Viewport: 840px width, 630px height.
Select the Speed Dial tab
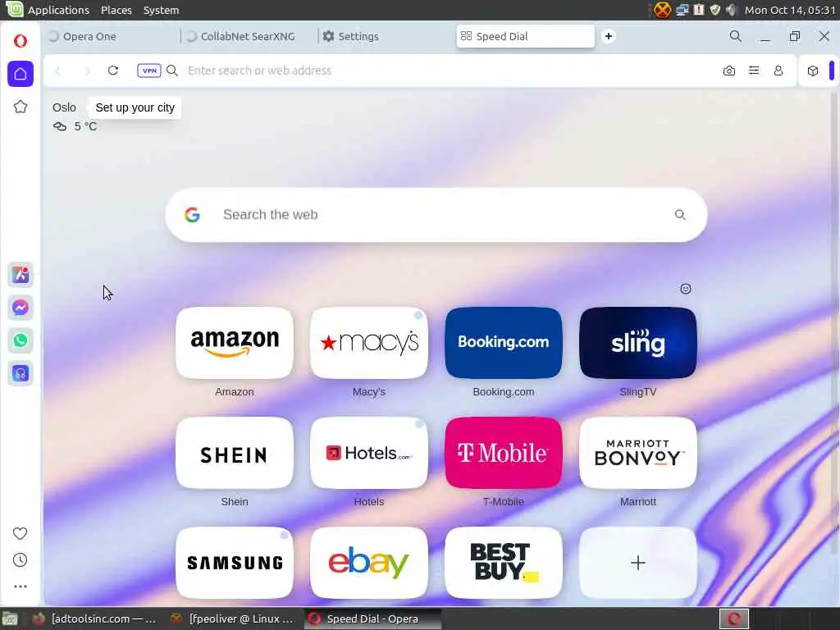click(526, 36)
